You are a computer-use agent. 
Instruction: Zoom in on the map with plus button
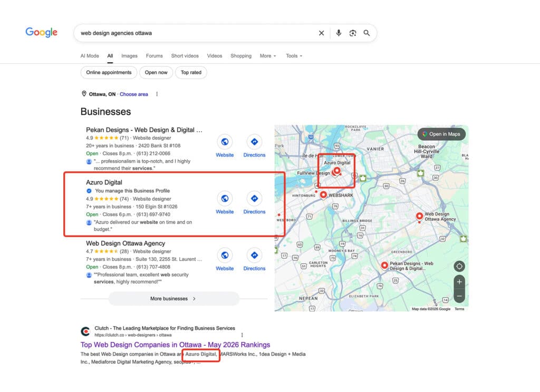pyautogui.click(x=459, y=282)
